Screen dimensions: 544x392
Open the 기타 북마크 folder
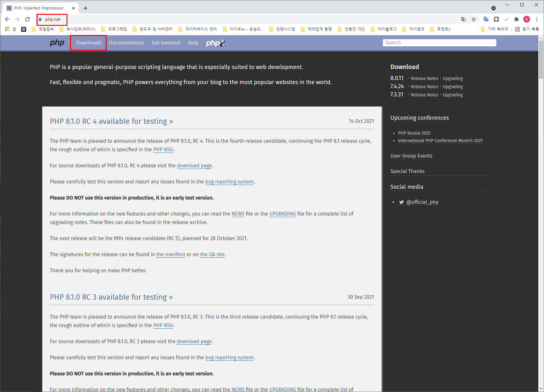pyautogui.click(x=494, y=29)
